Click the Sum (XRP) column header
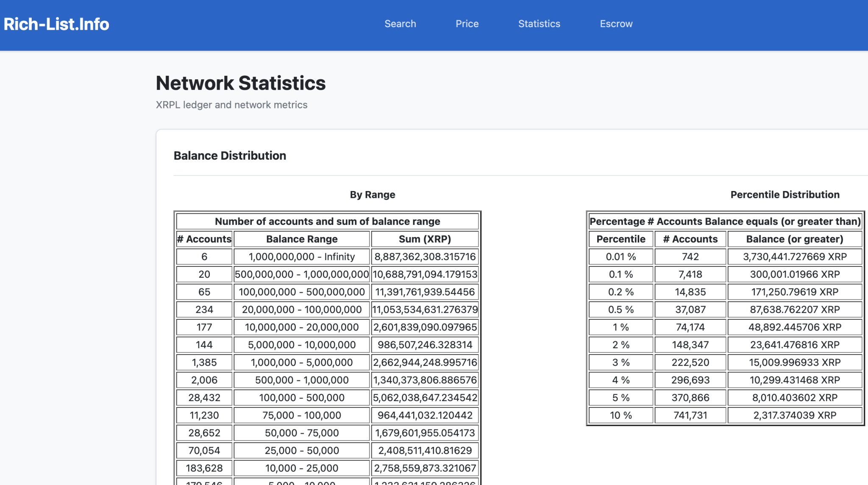Image resolution: width=868 pixels, height=485 pixels. [x=425, y=239]
